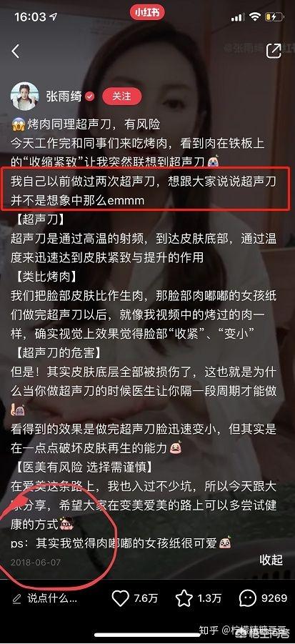Tap the 小红书 logo badge at top
This screenshot has height=644, width=295.
pyautogui.click(x=147, y=13)
